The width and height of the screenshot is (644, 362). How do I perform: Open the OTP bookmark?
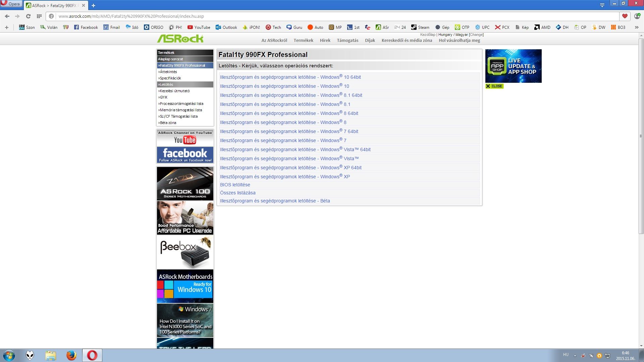462,27
